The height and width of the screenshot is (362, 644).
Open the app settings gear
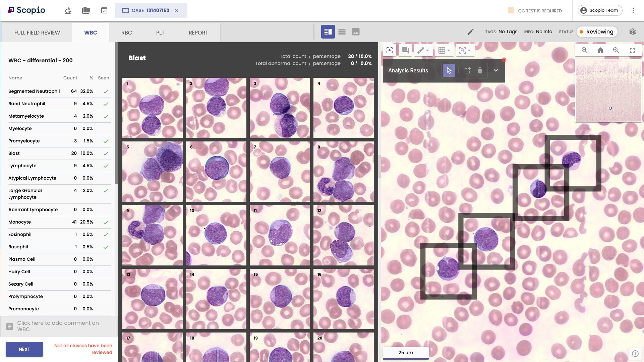point(633,32)
